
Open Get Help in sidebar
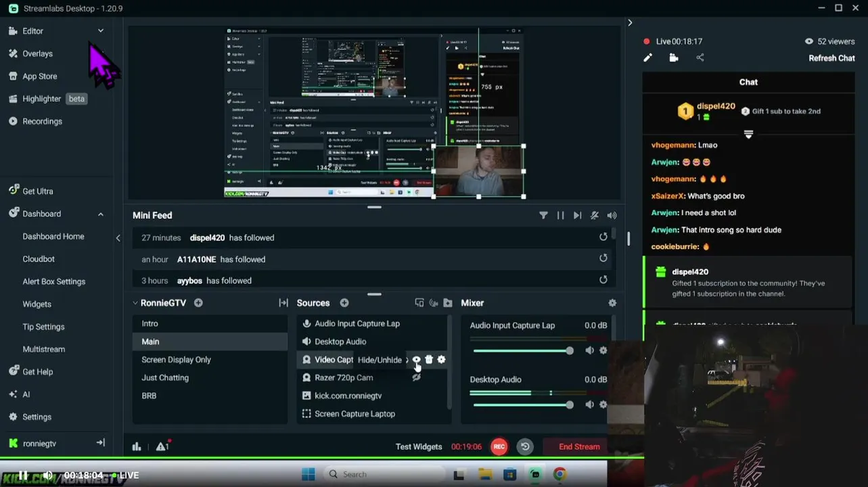37,372
